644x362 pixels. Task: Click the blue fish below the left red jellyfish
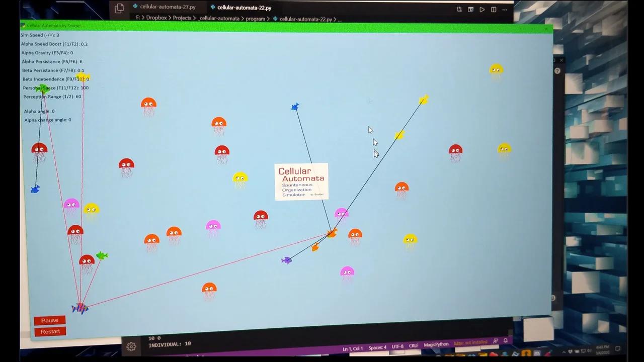click(x=35, y=189)
